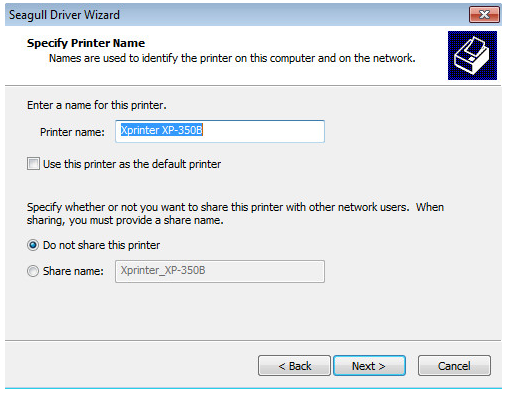
Task: Tick the default printer checkbox
Action: (33, 164)
